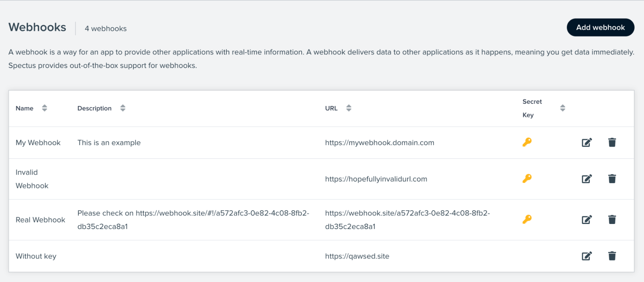644x282 pixels.
Task: Remove the Invalid Webhook entry
Action: 612,179
